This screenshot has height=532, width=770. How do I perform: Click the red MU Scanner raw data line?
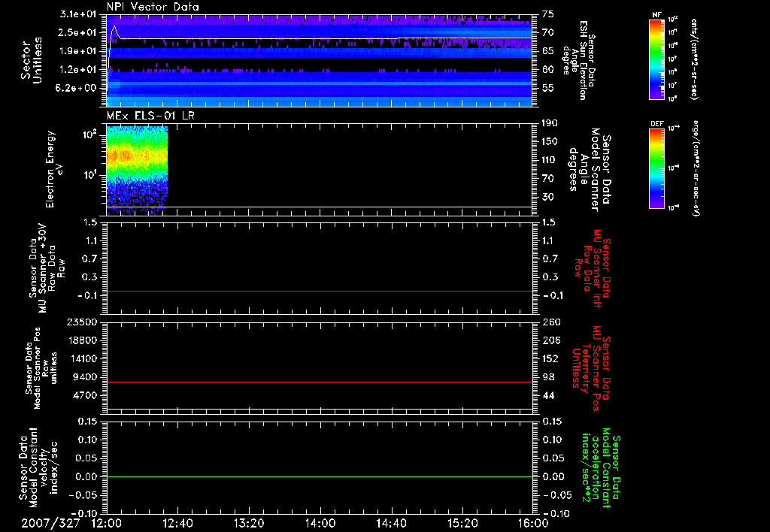[x=319, y=291]
